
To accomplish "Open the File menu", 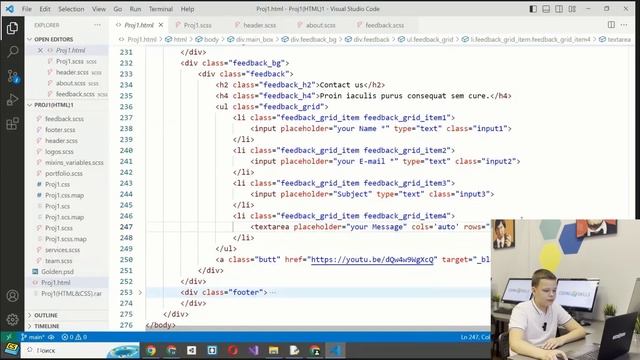I will pos(27,9).
